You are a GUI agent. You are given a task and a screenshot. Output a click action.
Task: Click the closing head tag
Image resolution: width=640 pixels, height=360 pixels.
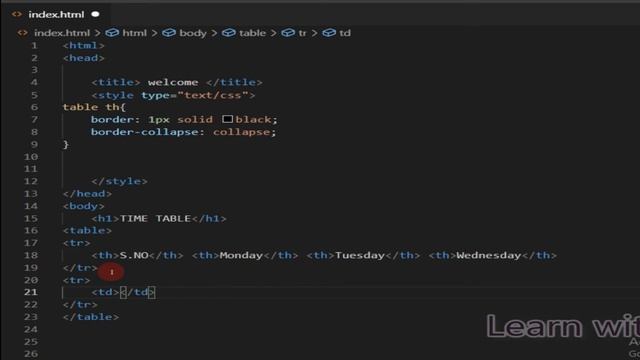tap(87, 193)
